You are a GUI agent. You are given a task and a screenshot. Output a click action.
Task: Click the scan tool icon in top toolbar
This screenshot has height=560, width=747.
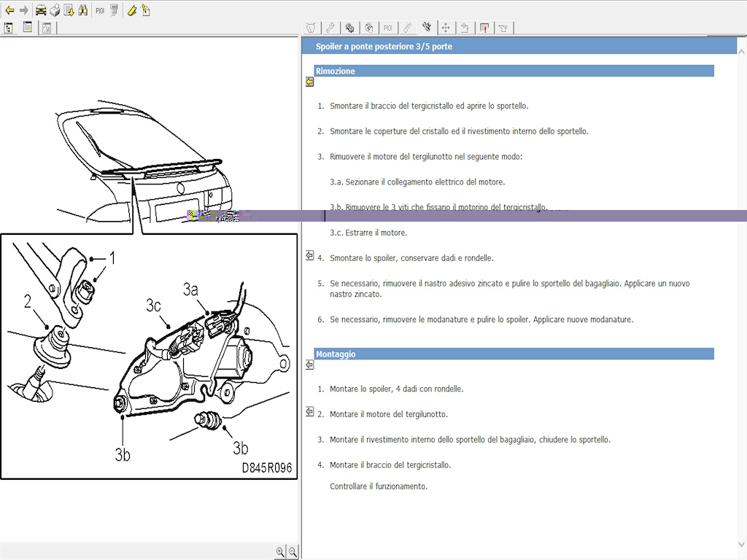click(x=114, y=10)
